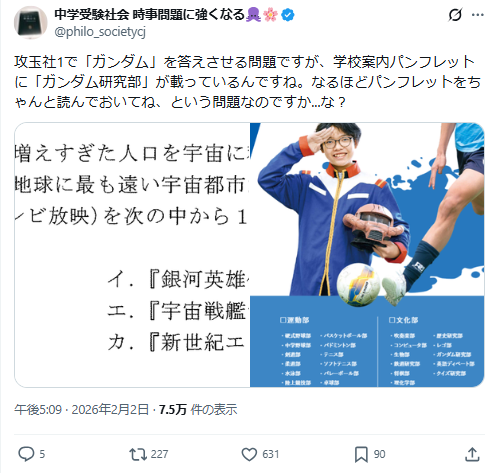Click display name 中学受験社会 時事問題に強くなる

coord(150,15)
